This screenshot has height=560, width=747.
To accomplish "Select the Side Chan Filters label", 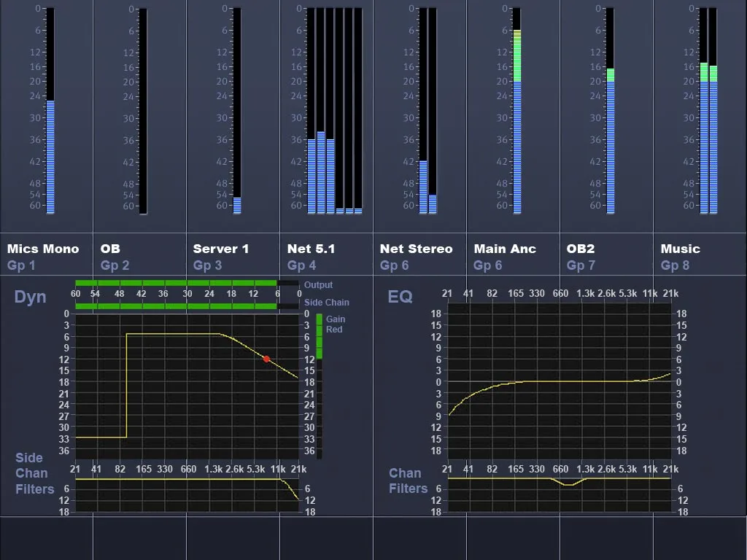I will point(34,473).
